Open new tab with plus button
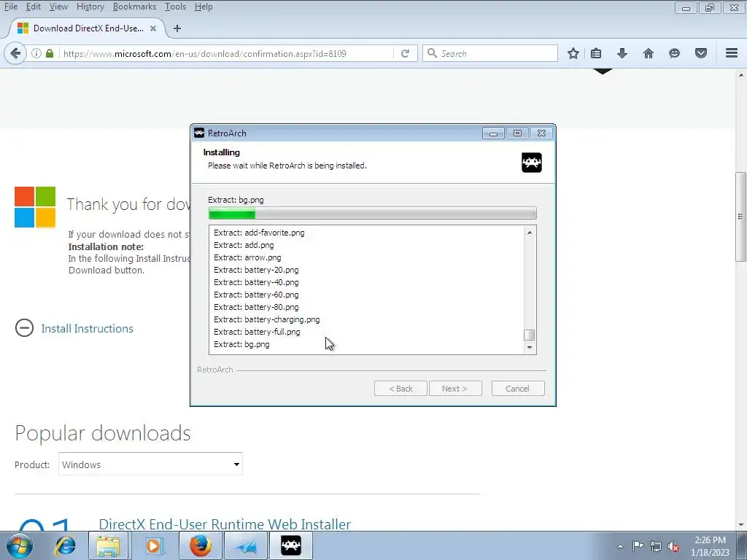747x560 pixels. pos(177,28)
